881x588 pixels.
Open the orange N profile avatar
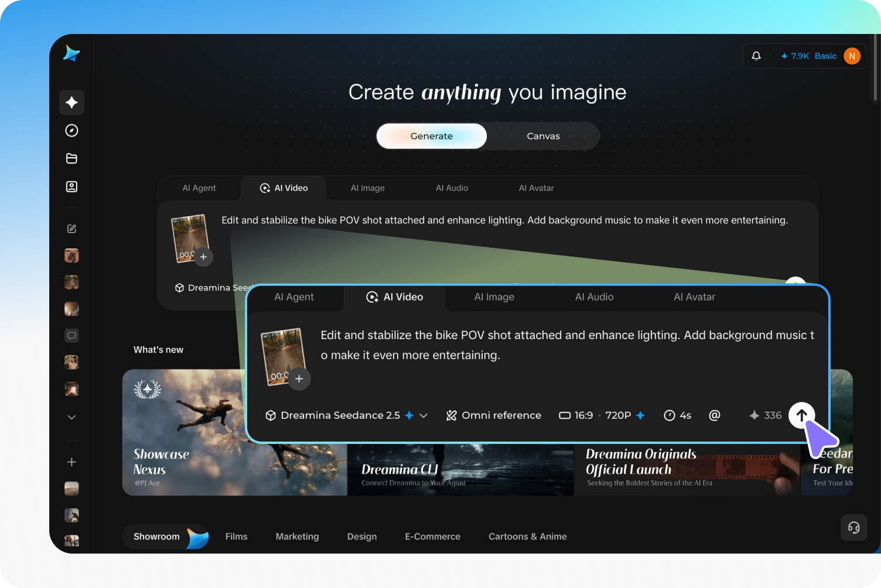pos(852,56)
